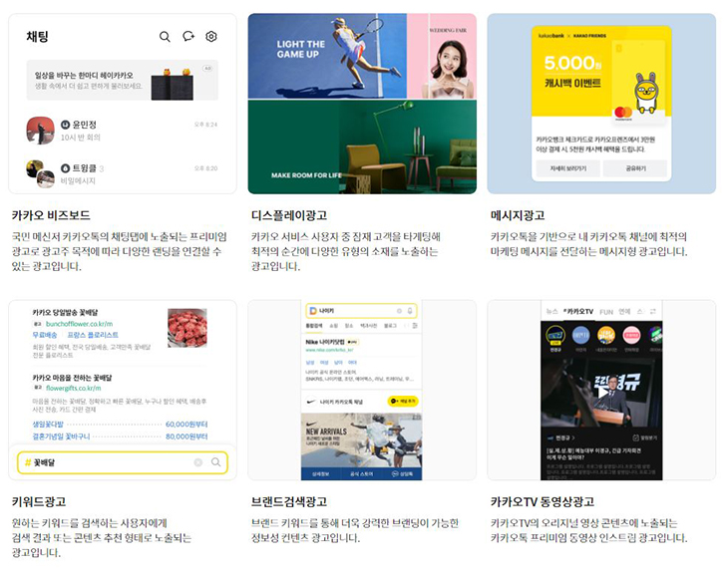Click the 카카오 비즈보드 heading
This screenshot has height=575, width=728.
(51, 215)
